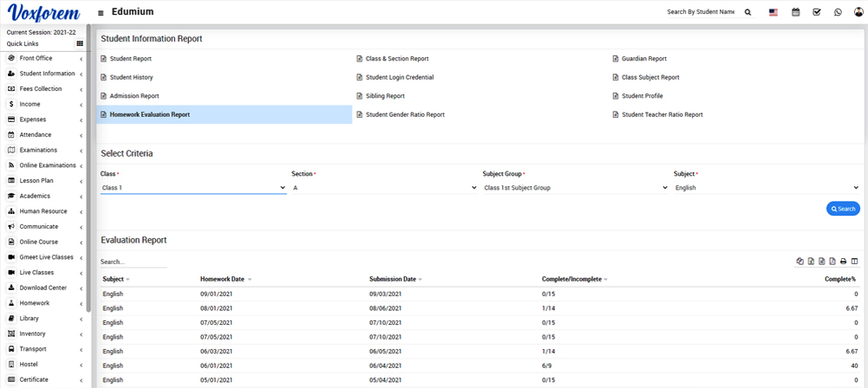Copy the evaluation report table data
This screenshot has width=868, height=388.
pyautogui.click(x=800, y=262)
